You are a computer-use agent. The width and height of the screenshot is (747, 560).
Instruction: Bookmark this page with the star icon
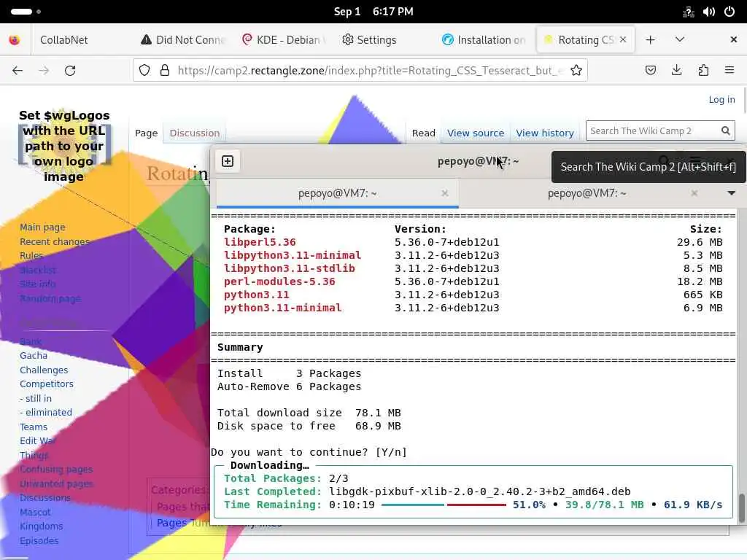(576, 71)
